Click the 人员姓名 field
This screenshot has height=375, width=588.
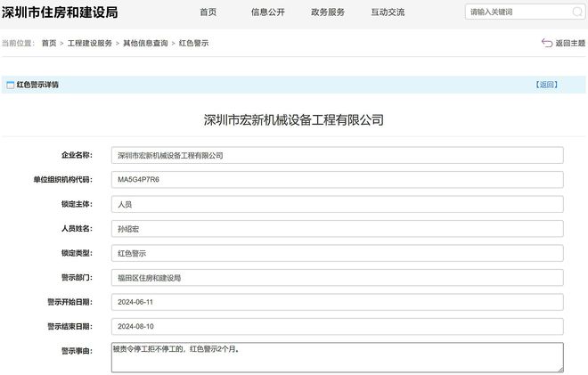tap(337, 229)
